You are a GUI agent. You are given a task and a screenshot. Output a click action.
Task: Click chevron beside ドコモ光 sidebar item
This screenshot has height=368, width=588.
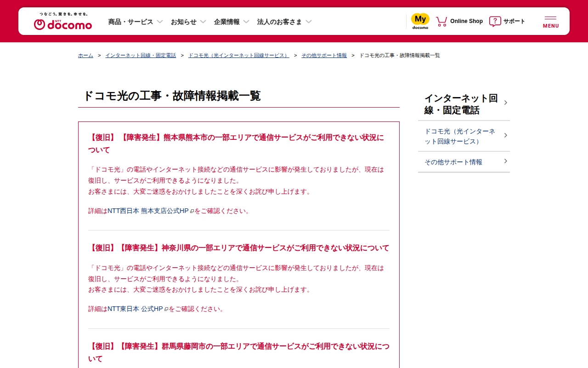pos(505,135)
